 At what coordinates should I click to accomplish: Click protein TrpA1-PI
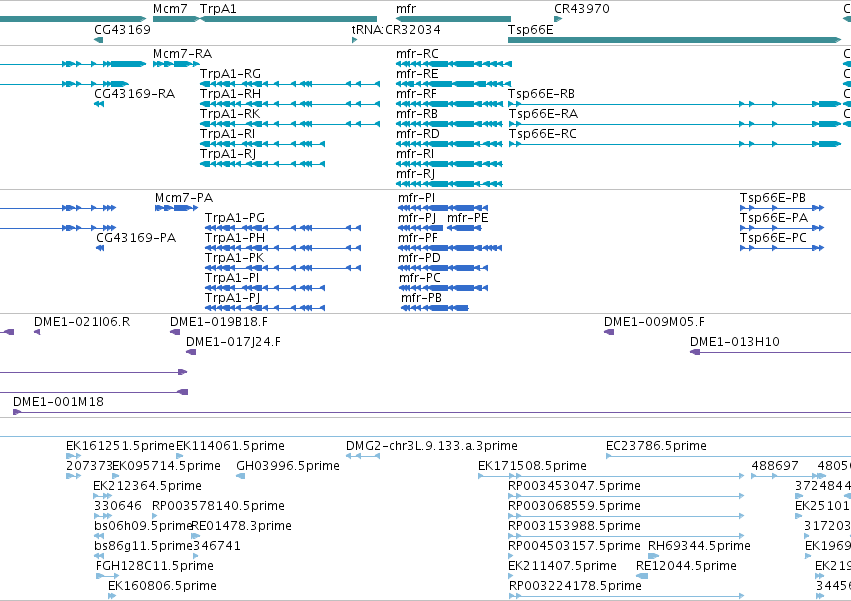[265, 288]
